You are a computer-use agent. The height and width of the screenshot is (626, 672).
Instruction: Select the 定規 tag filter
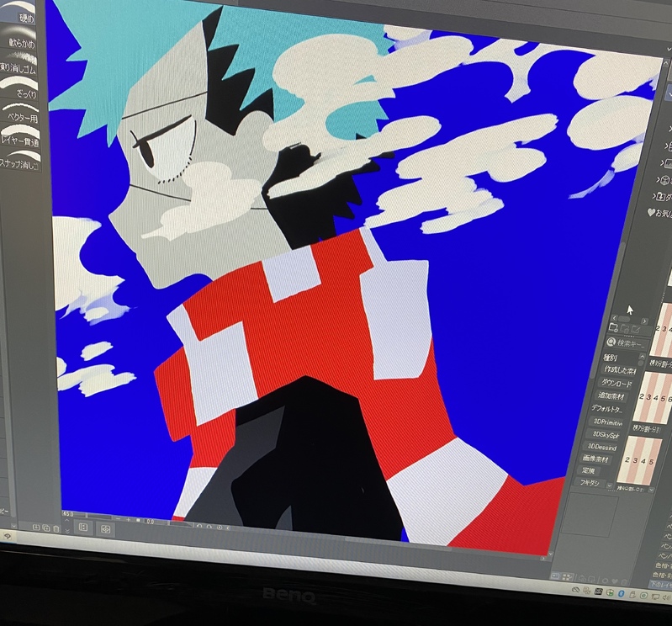[588, 470]
